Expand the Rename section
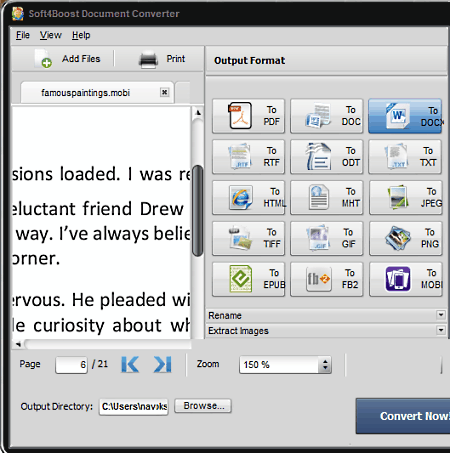The width and height of the screenshot is (450, 453). (x=326, y=315)
